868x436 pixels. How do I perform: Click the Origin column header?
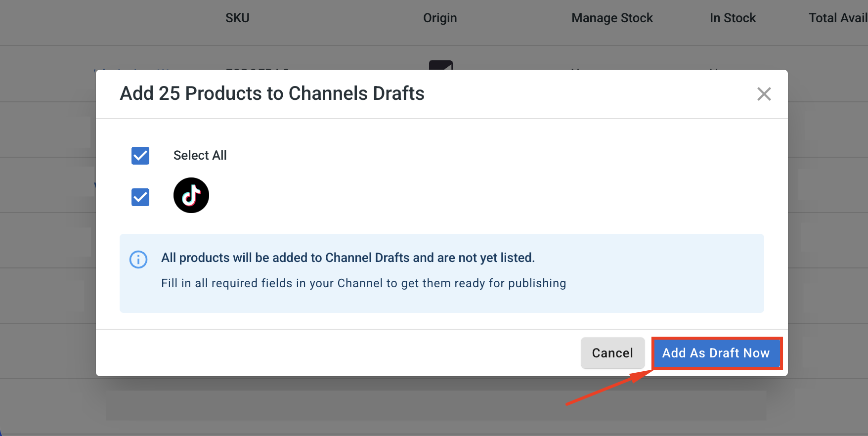(440, 18)
